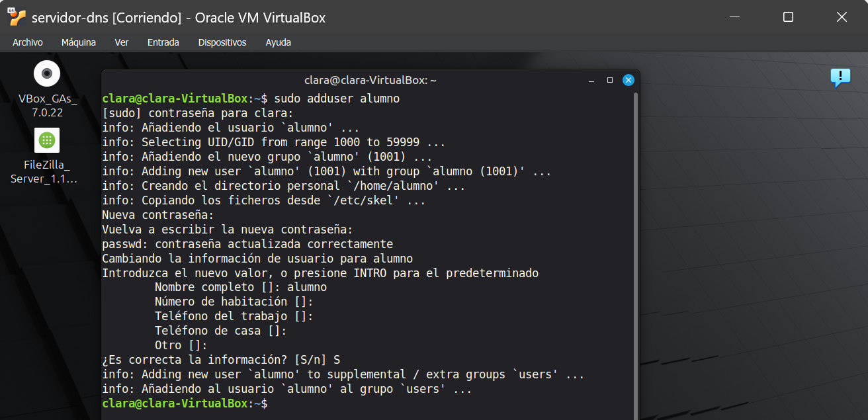This screenshot has width=868, height=420.
Task: Click the Ver menu item
Action: (x=122, y=42)
